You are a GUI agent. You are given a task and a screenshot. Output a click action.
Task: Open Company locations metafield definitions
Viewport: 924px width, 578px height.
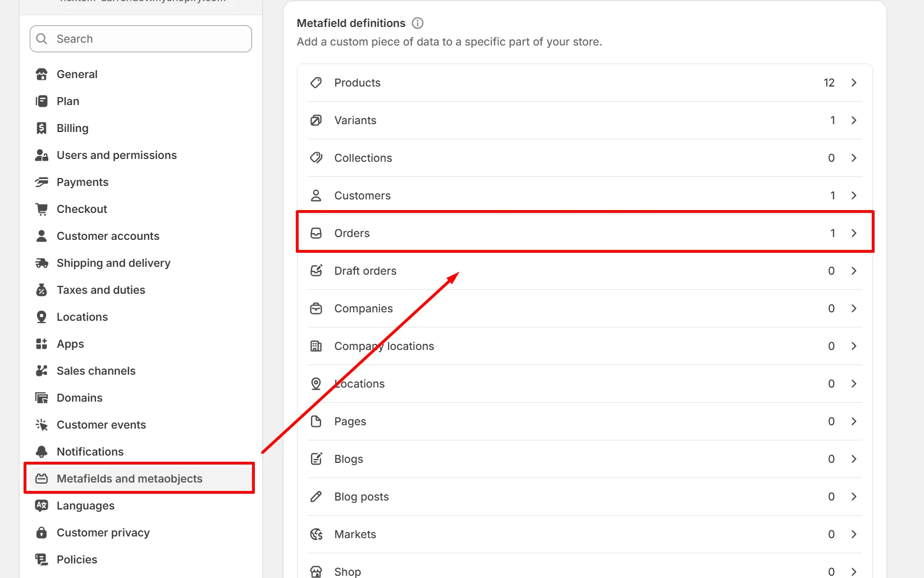click(584, 346)
